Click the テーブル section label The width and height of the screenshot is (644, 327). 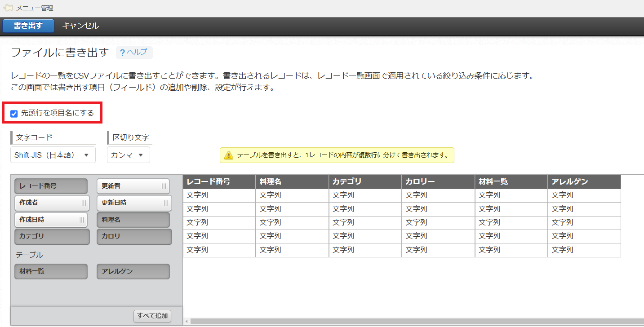tap(29, 255)
